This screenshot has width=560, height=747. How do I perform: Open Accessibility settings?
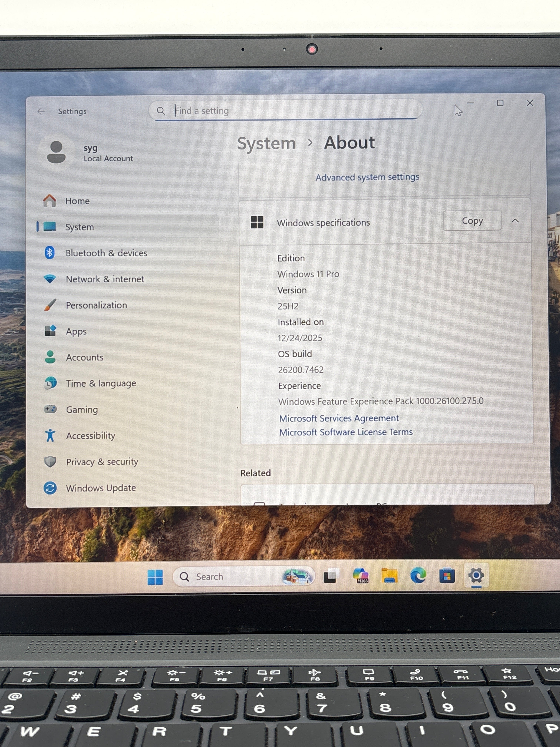[x=128, y=436]
